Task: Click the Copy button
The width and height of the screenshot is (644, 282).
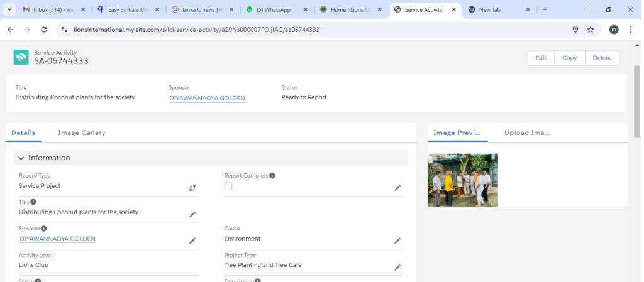Action: 570,58
